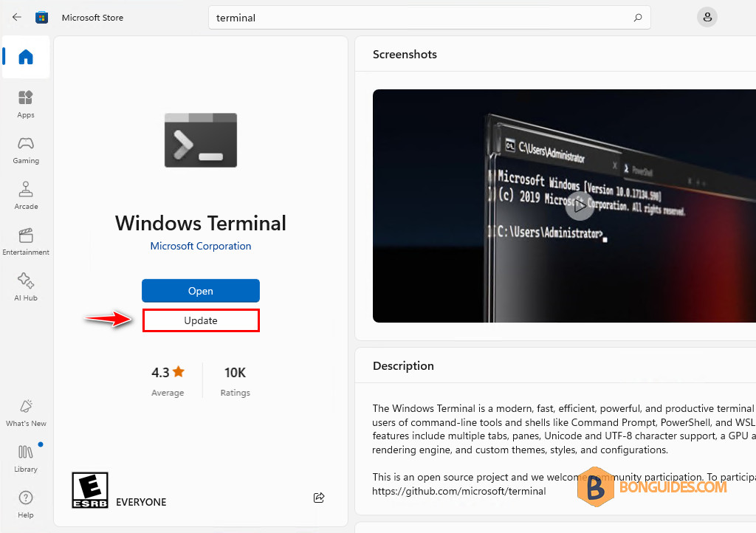This screenshot has height=533, width=756.
Task: Click the search box containing terminal
Action: pyautogui.click(x=429, y=18)
